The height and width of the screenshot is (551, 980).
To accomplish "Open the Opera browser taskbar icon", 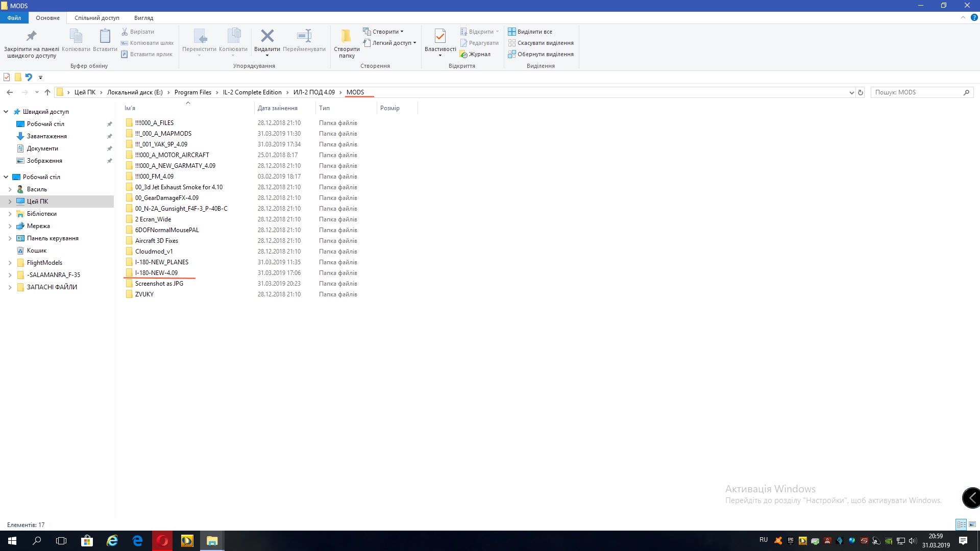I will click(162, 540).
